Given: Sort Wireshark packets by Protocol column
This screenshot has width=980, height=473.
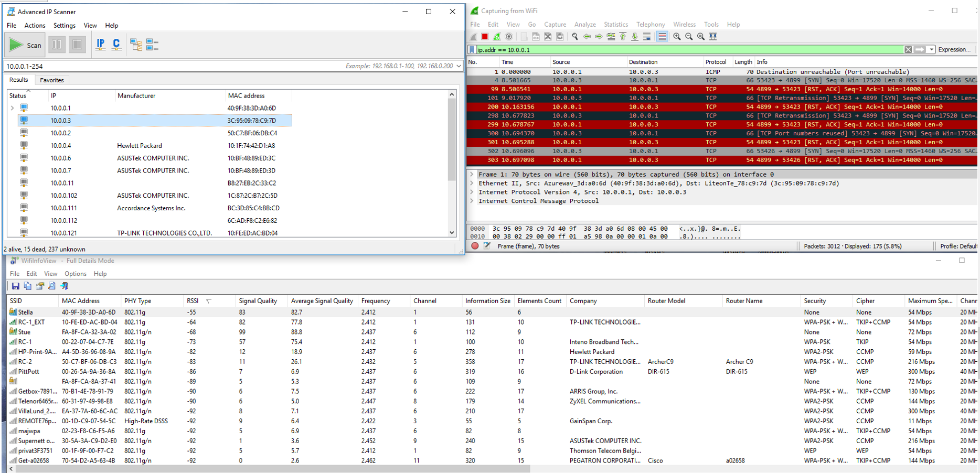Looking at the screenshot, I should [x=716, y=62].
